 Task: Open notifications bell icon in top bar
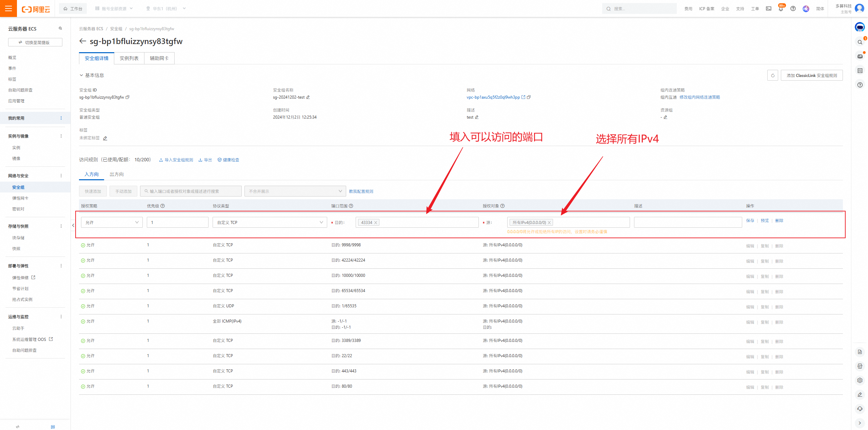[x=781, y=9]
